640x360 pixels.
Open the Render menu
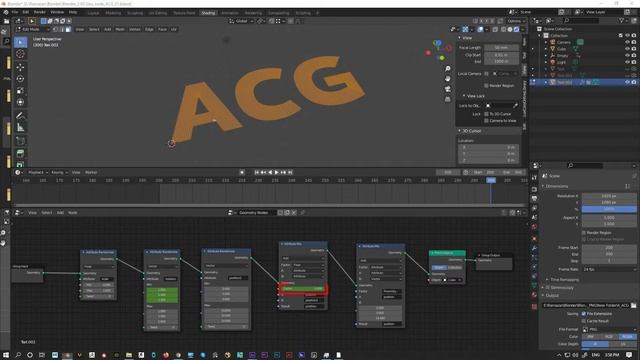(40, 12)
